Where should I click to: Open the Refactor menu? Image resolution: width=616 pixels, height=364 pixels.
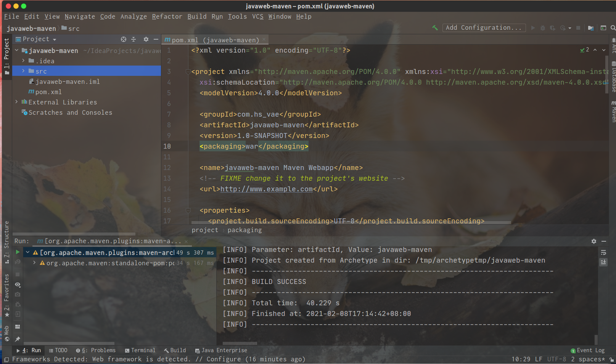(167, 16)
